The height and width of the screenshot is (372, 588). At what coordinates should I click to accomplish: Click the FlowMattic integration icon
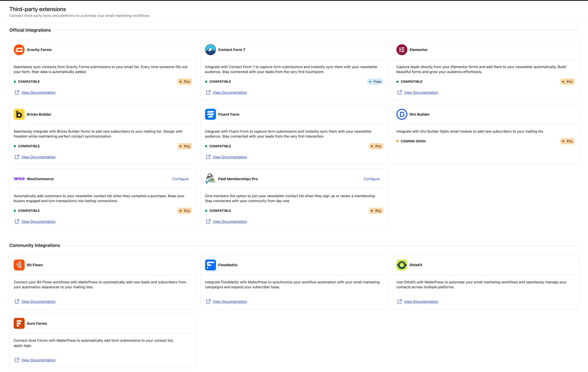(210, 265)
